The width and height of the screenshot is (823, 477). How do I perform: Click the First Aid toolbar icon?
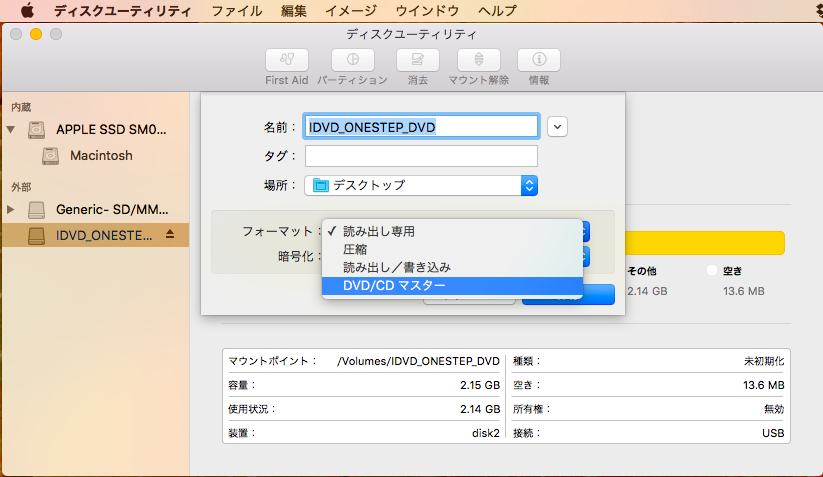coord(287,60)
